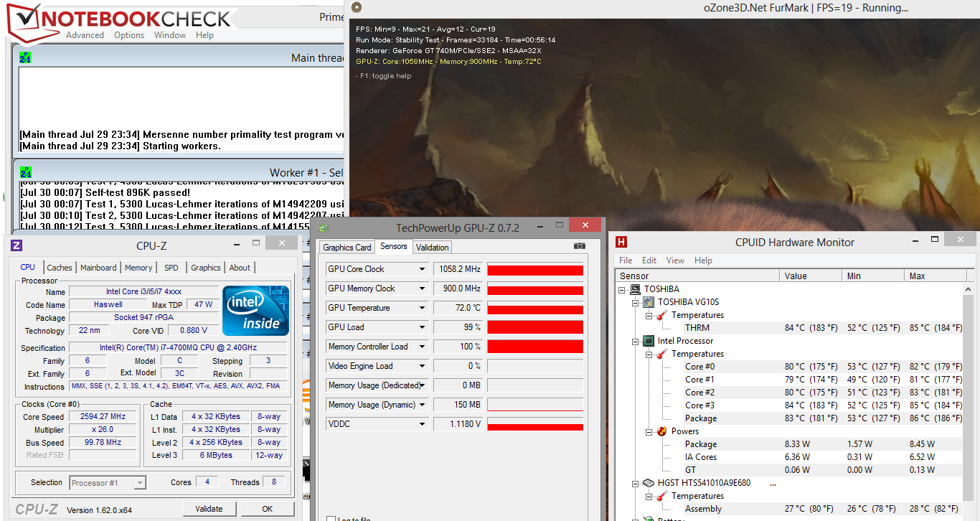Click the TOSHIBA VG10S mainboard icon
980x521 pixels.
(x=648, y=302)
